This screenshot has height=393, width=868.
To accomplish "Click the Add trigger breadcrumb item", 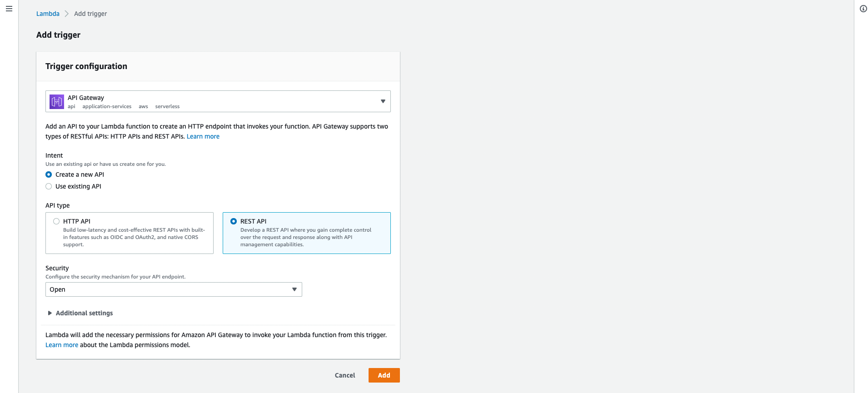I will coord(90,14).
